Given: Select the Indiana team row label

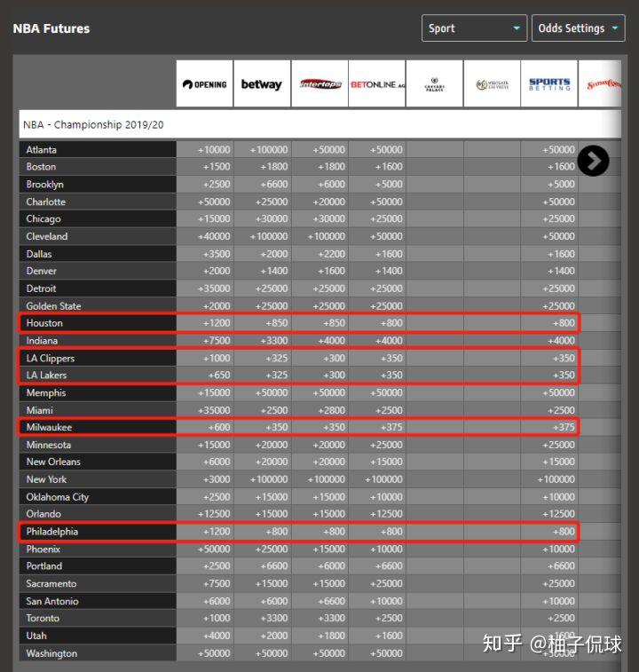Looking at the screenshot, I should tap(98, 341).
